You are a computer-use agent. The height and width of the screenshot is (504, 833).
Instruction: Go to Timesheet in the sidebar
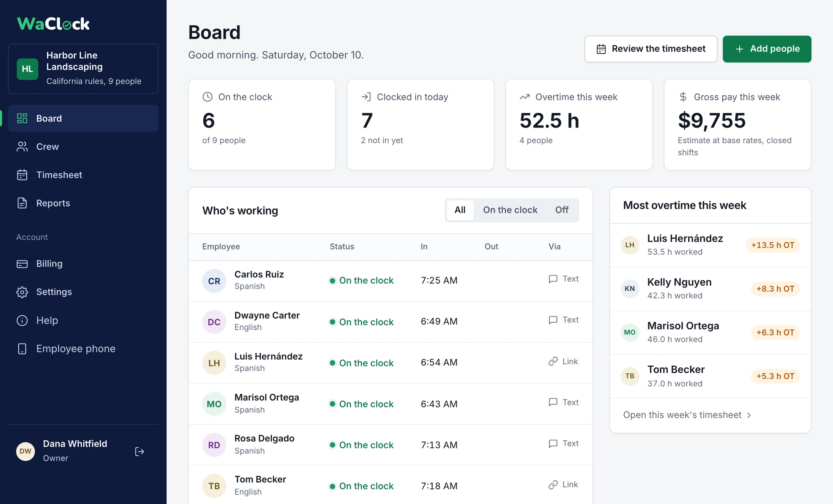83,175
